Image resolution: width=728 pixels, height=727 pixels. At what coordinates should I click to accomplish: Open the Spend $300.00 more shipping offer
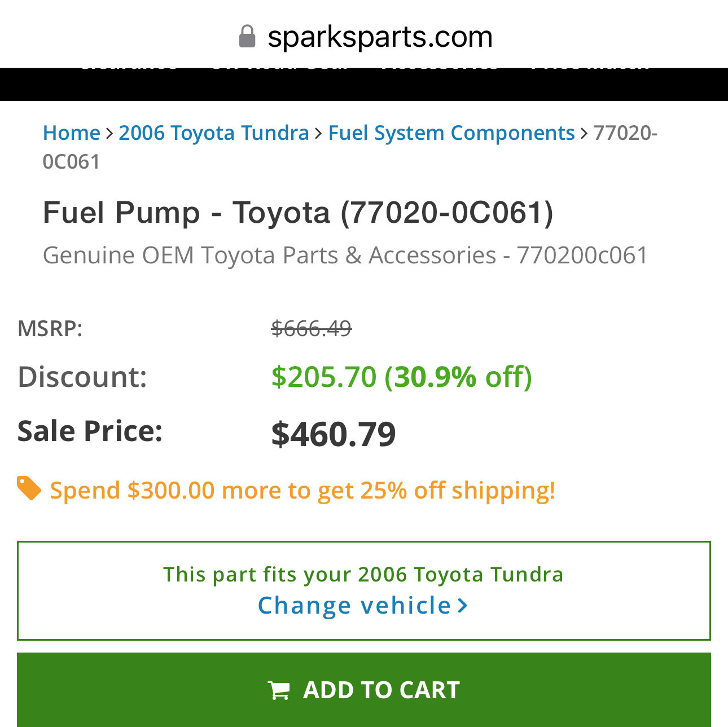pyautogui.click(x=302, y=490)
